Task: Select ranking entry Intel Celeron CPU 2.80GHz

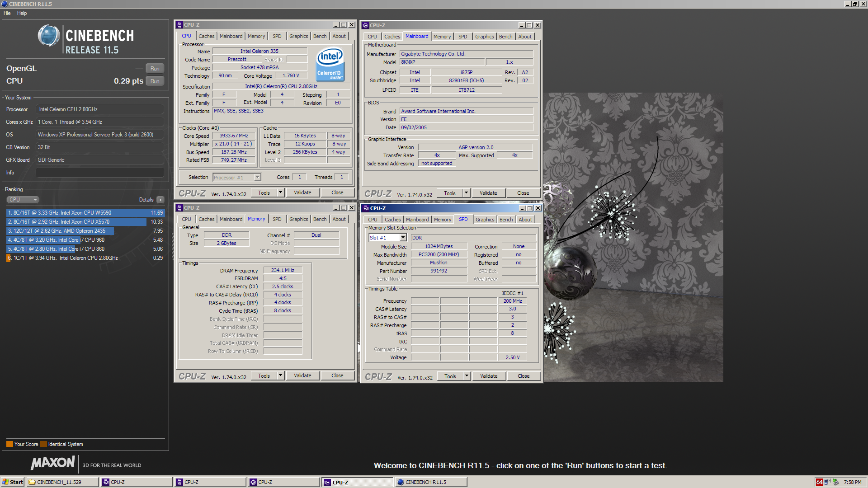Action: [x=85, y=258]
